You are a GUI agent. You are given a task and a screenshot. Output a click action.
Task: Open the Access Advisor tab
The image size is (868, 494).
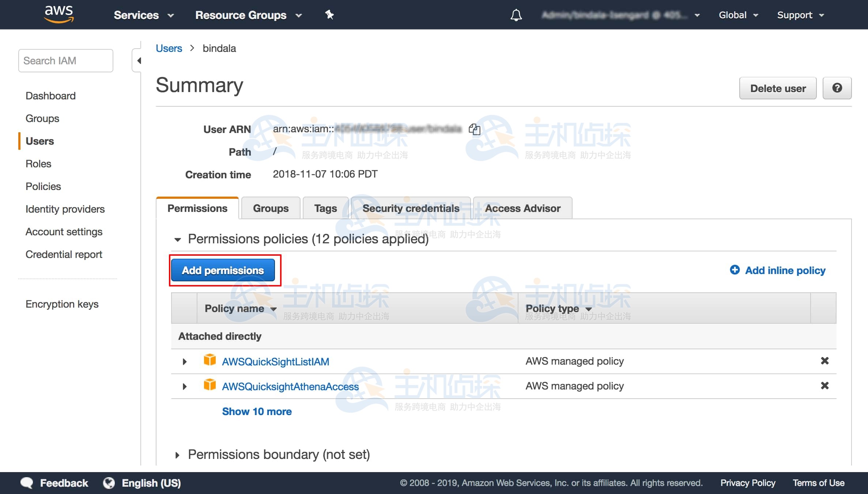click(522, 208)
